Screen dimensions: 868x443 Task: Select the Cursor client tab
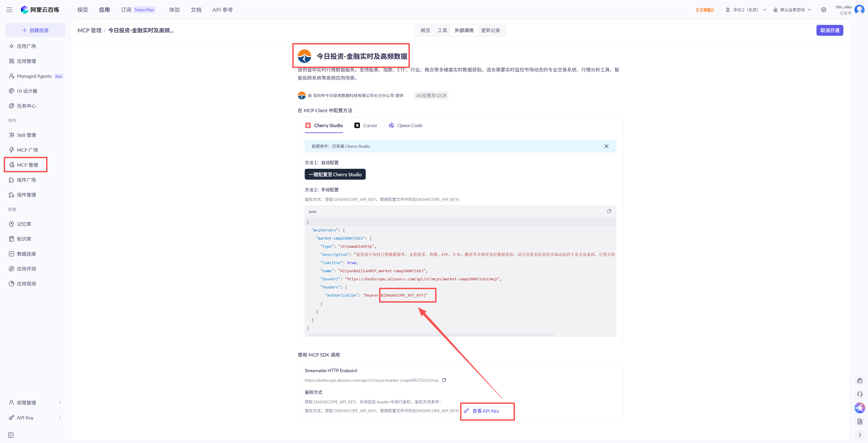point(366,126)
